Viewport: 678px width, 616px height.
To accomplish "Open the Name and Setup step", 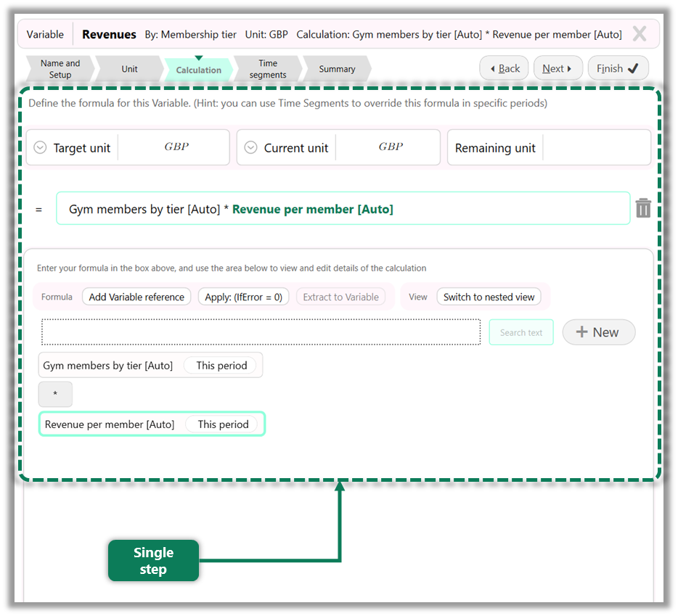I will pyautogui.click(x=60, y=69).
